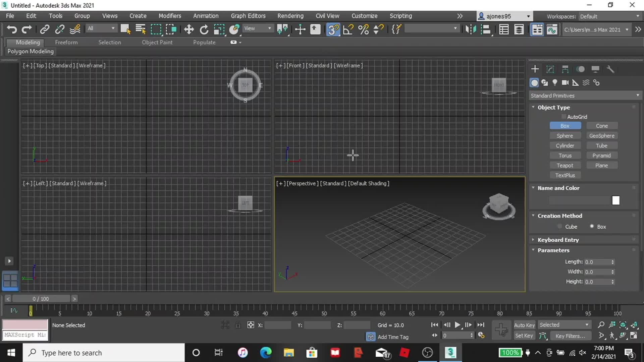
Task: Open the Modify panel wrench-free Modify tab icon
Action: coord(550,69)
